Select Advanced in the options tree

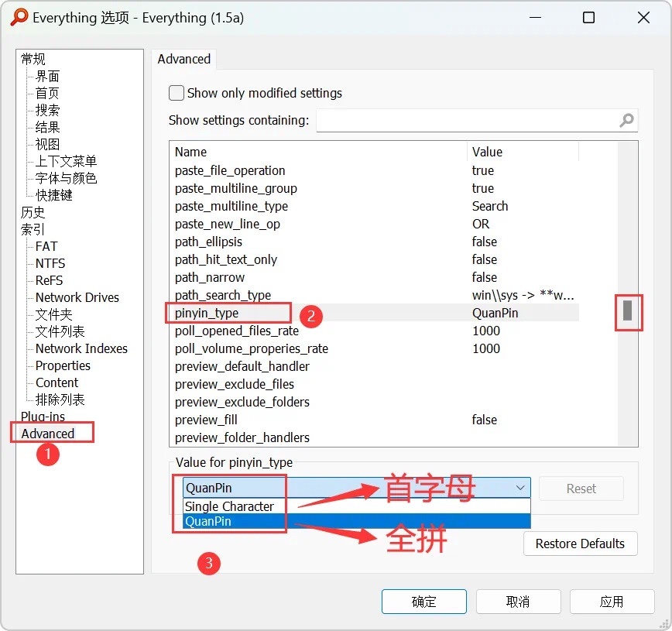(x=48, y=434)
